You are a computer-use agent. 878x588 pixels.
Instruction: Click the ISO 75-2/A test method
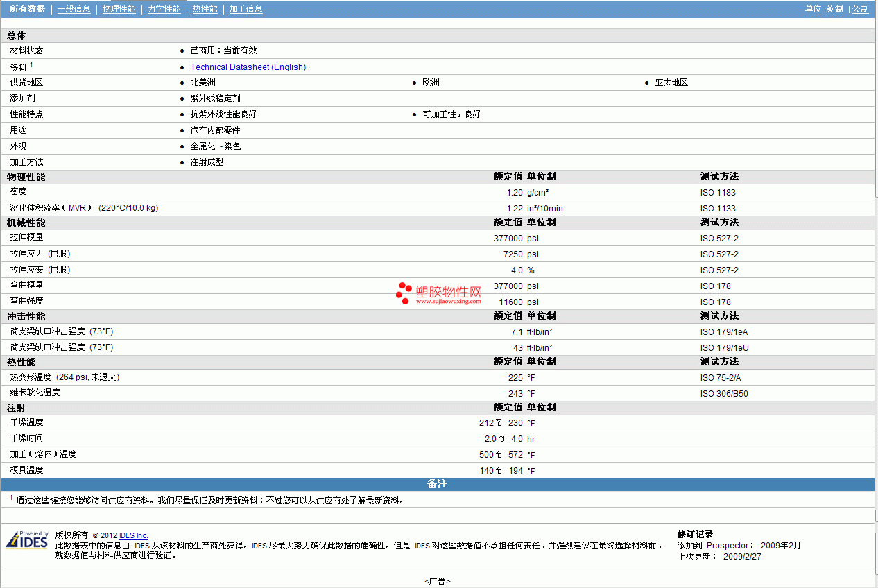pyautogui.click(x=720, y=378)
